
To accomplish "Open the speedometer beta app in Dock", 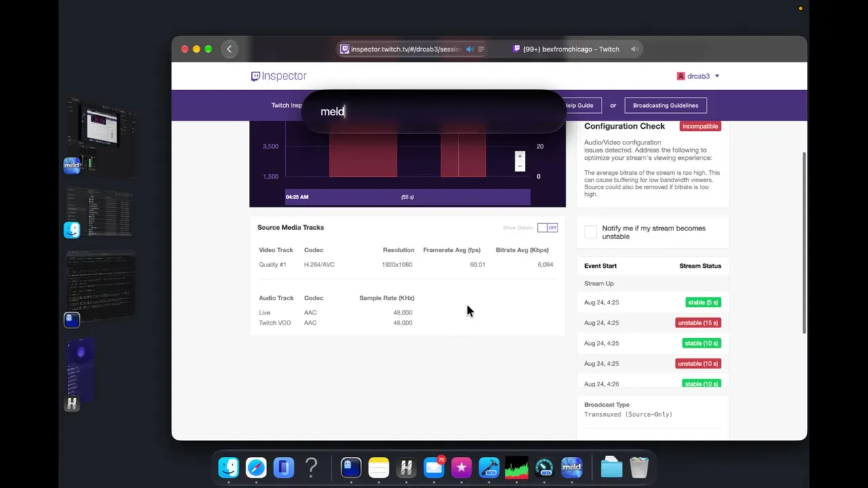I will [x=545, y=468].
